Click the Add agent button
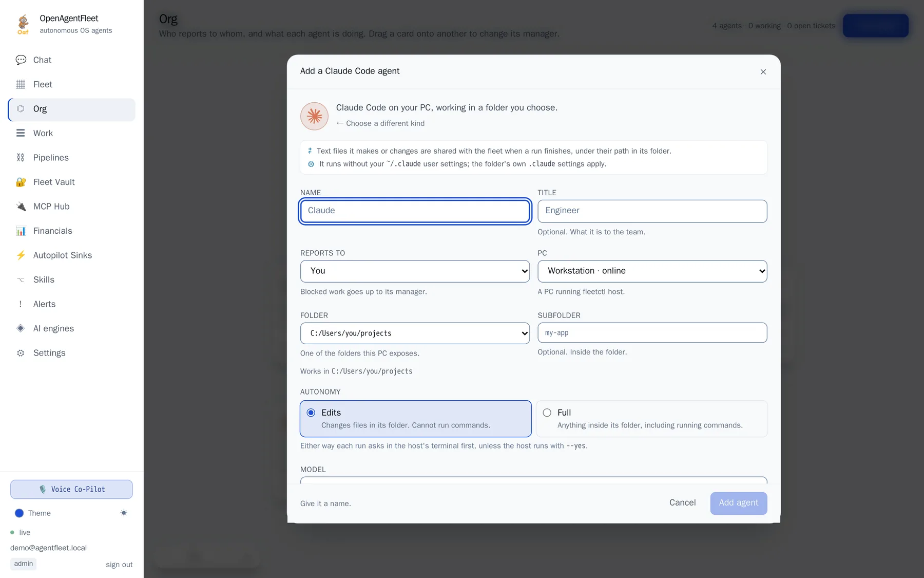Viewport: 924px width, 578px height. coord(739,503)
